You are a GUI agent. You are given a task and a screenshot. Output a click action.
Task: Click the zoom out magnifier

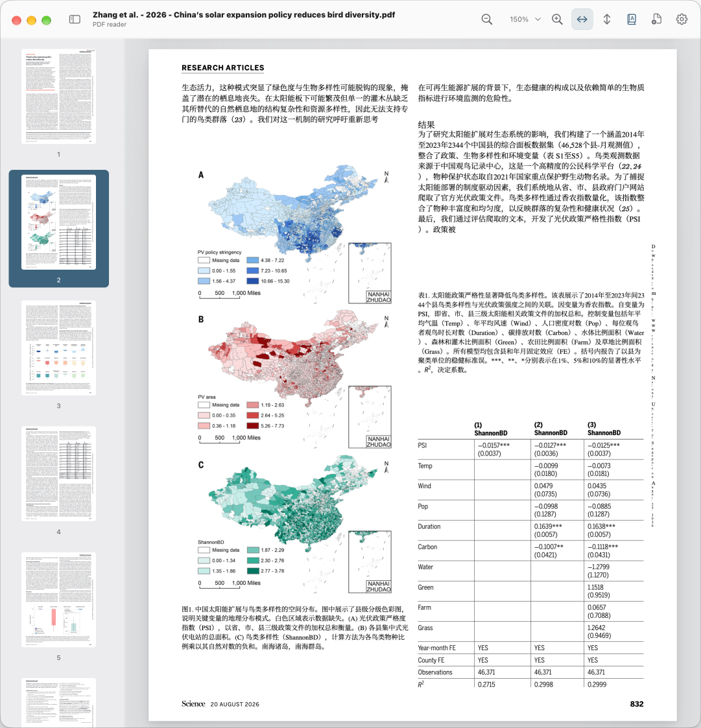point(487,19)
